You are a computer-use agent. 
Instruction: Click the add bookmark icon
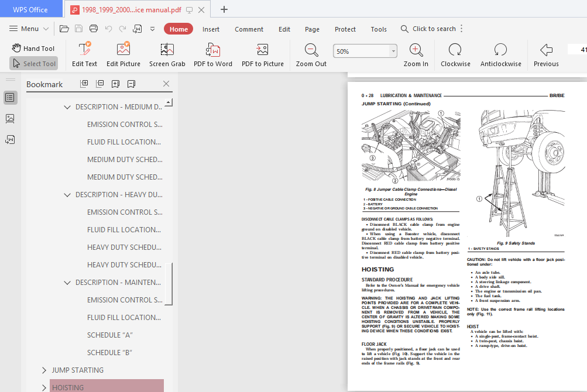pos(116,84)
